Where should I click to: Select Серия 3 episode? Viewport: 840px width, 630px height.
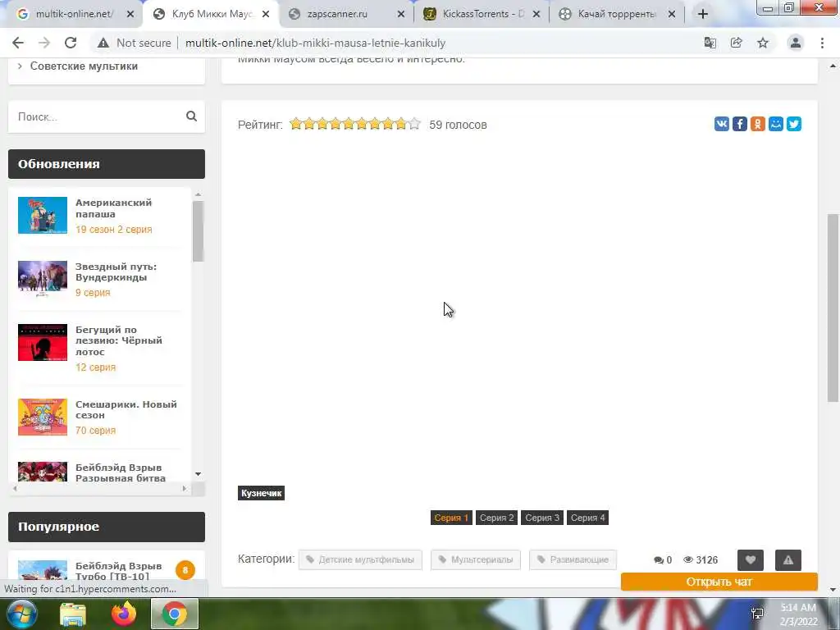coord(542,518)
